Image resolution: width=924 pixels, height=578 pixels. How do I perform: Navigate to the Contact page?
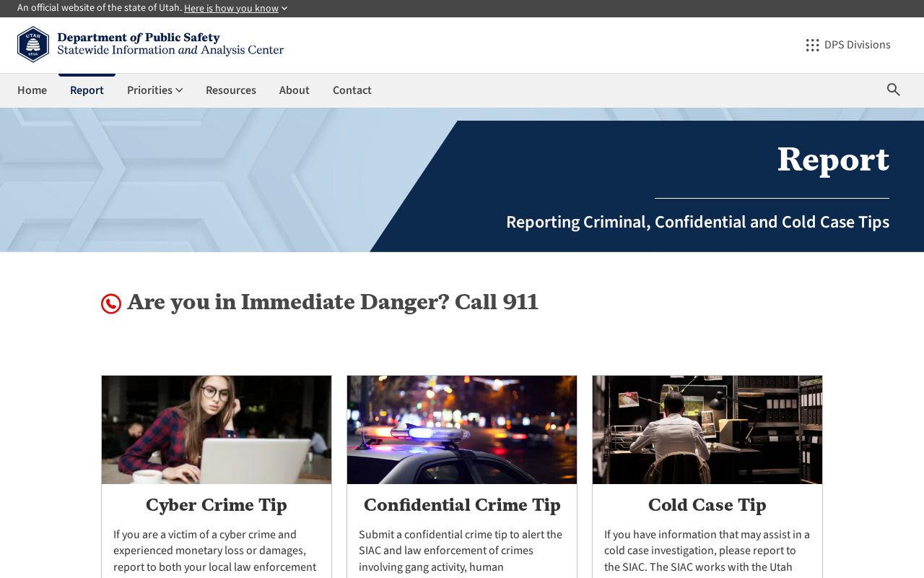(x=352, y=90)
